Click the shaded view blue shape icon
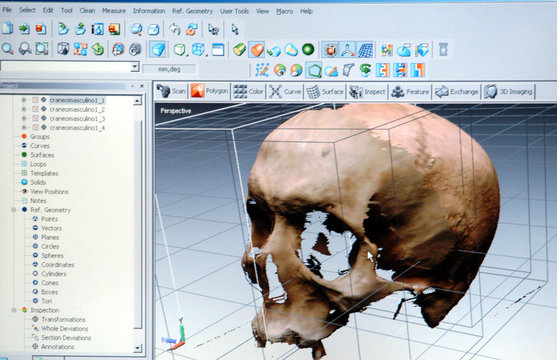 pyautogui.click(x=157, y=49)
